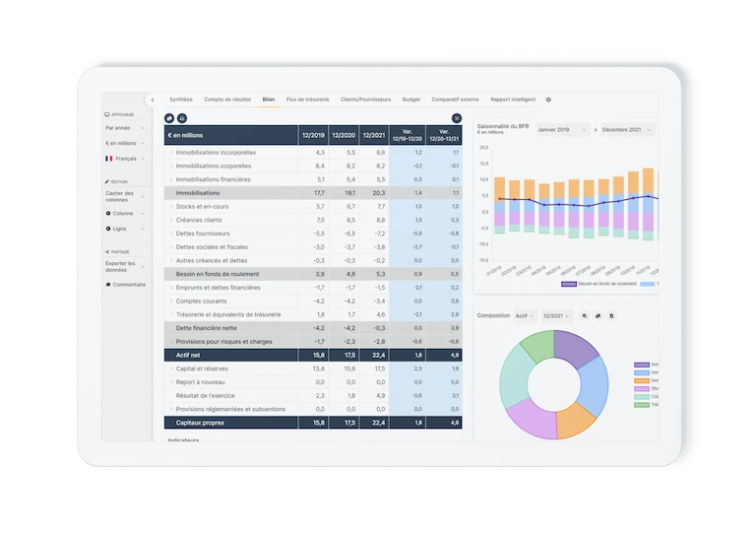
Task: Open the Janvier 2019 start date dropdown
Action: click(562, 130)
